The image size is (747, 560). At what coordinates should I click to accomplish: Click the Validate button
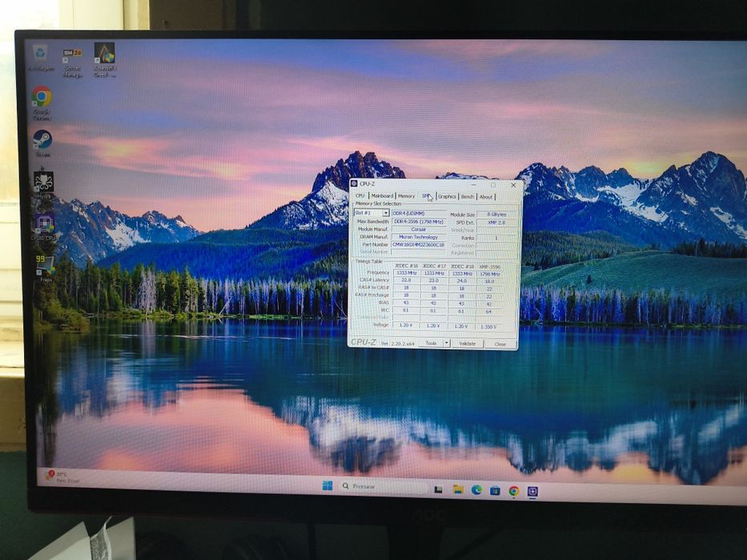[467, 343]
